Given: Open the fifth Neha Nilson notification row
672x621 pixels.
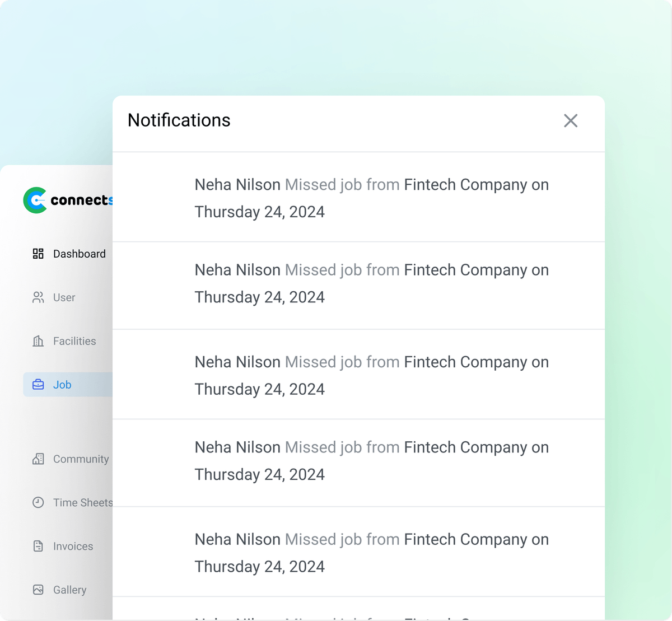Looking at the screenshot, I should click(x=358, y=552).
